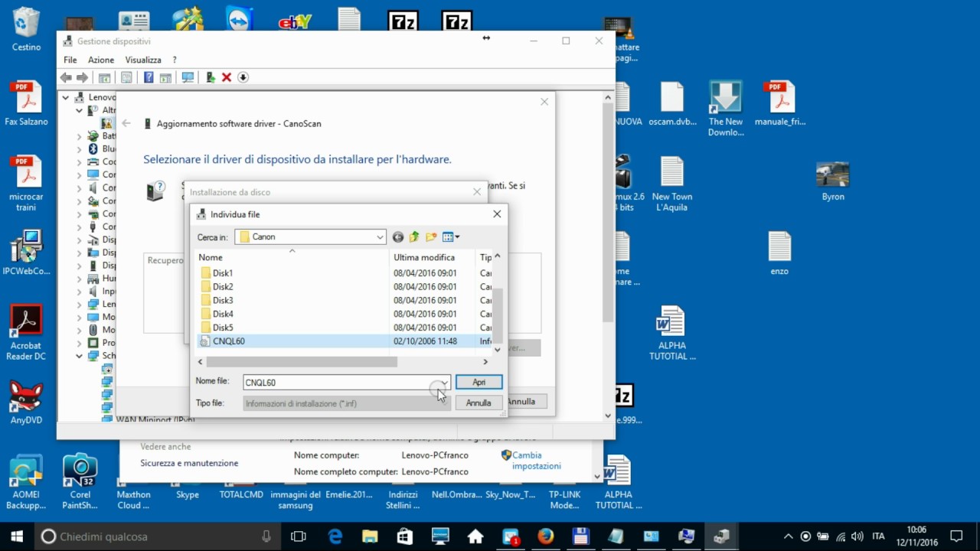980x551 pixels.
Task: Click the ITA language indicator in the taskbar
Action: click(x=879, y=536)
